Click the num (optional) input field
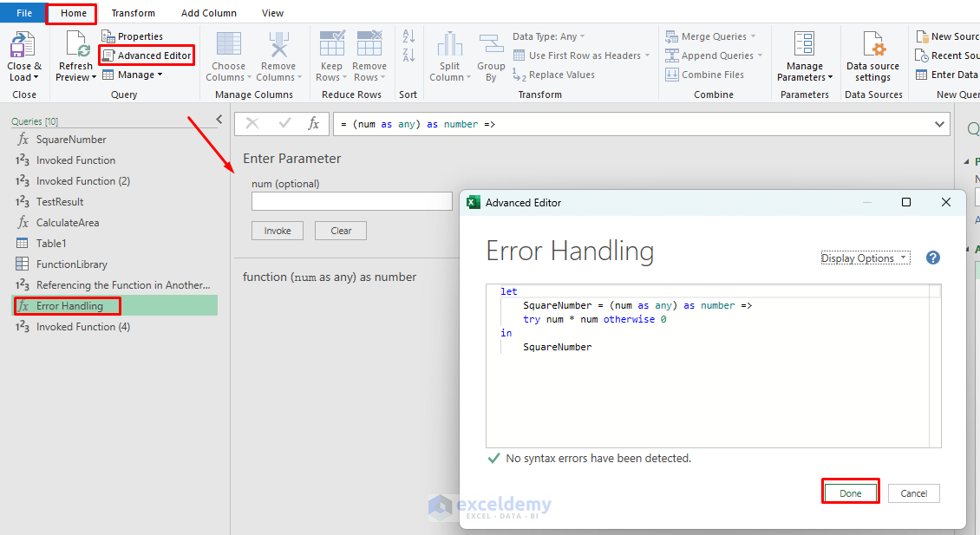Image resolution: width=980 pixels, height=535 pixels. pyautogui.click(x=352, y=201)
